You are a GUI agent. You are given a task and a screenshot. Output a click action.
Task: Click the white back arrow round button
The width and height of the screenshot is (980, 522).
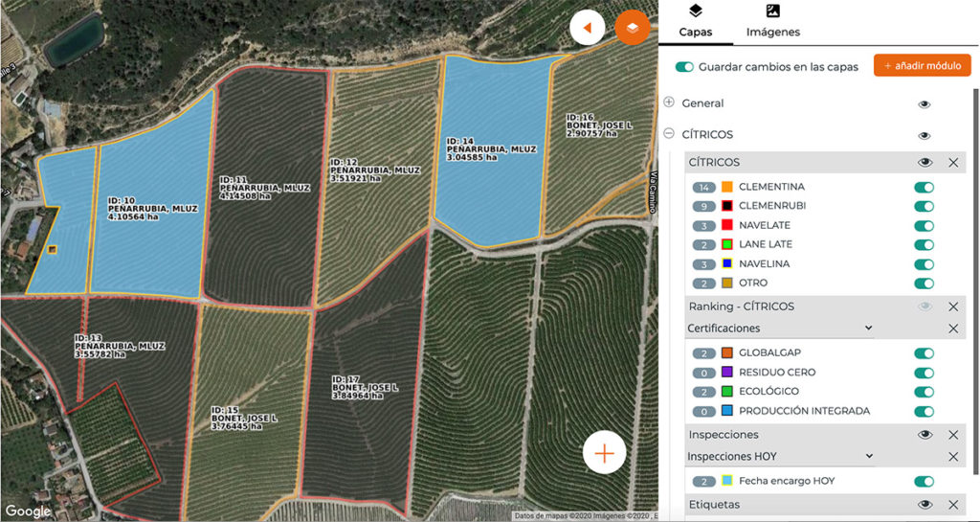587,28
